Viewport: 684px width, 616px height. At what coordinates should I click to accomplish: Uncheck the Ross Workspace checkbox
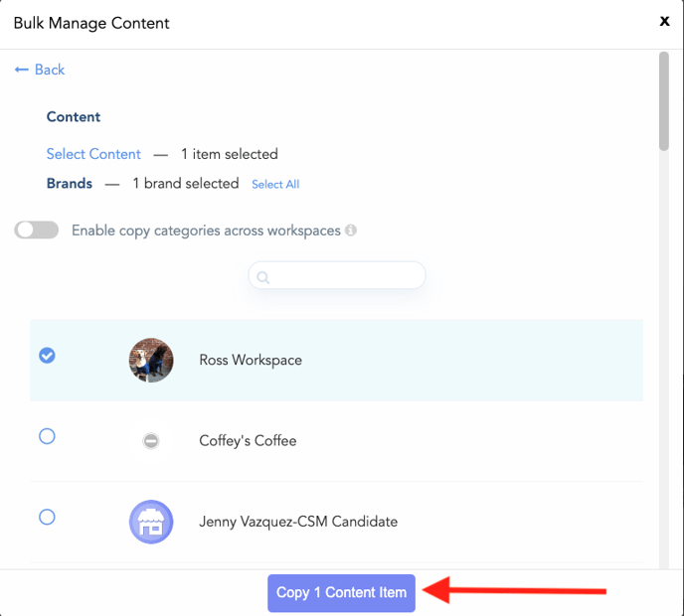tap(47, 356)
